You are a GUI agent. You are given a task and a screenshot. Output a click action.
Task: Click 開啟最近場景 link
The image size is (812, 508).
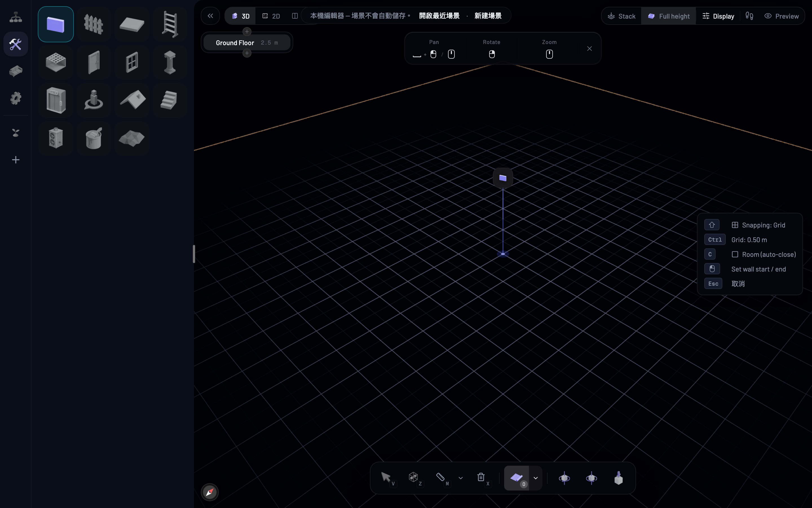tap(439, 16)
